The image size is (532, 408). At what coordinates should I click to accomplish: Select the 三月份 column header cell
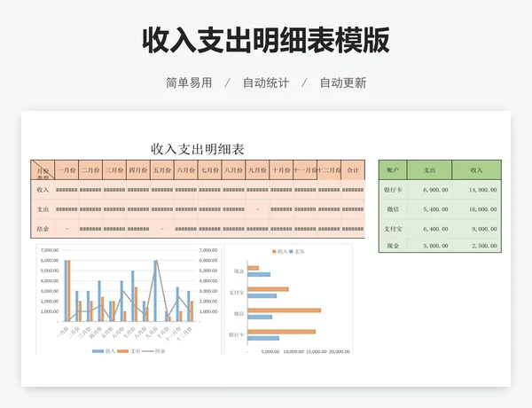tap(114, 170)
